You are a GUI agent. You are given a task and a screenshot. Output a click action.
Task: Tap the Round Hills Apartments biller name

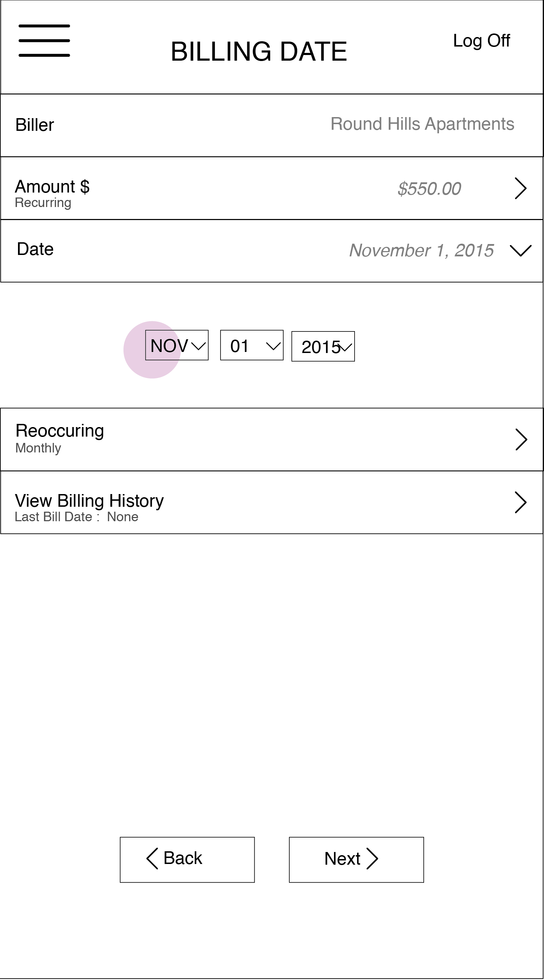tap(422, 124)
